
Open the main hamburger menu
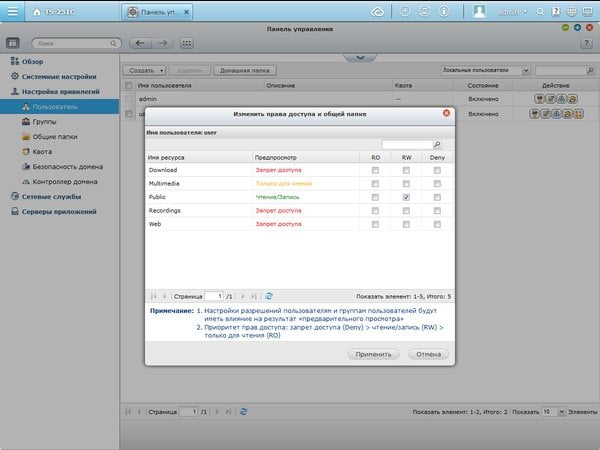12,11
